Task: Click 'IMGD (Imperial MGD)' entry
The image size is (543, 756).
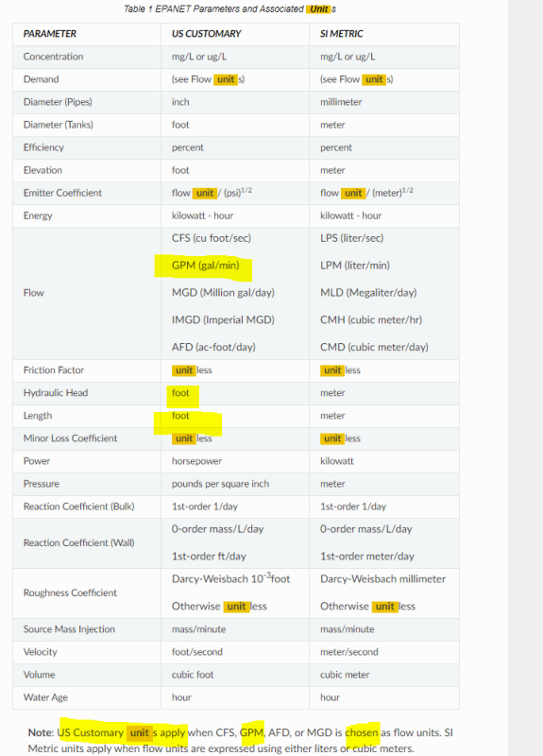Action: coord(223,319)
